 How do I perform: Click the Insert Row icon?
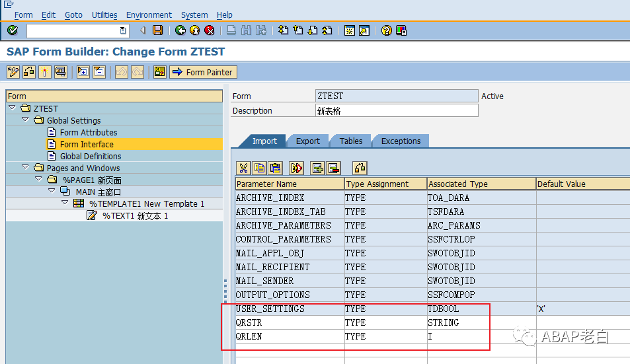click(x=317, y=168)
